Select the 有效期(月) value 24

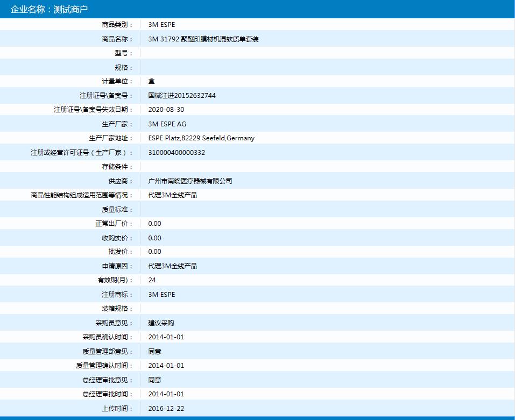(x=152, y=280)
